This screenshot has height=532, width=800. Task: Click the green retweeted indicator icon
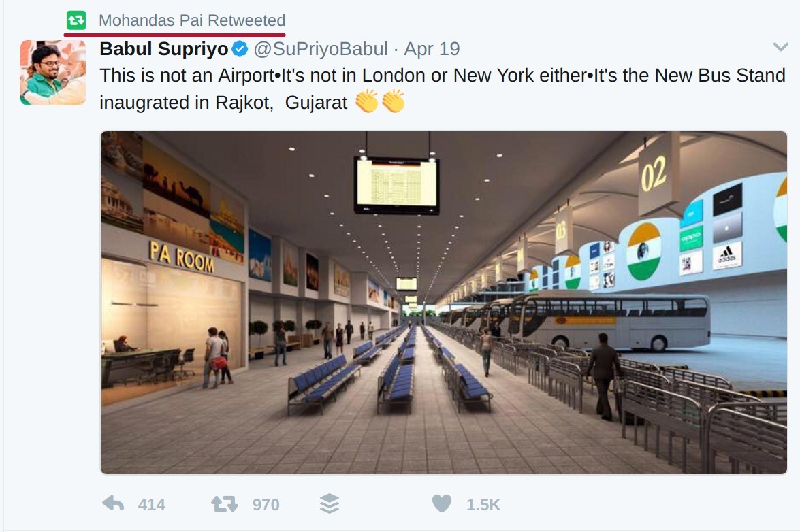click(76, 20)
